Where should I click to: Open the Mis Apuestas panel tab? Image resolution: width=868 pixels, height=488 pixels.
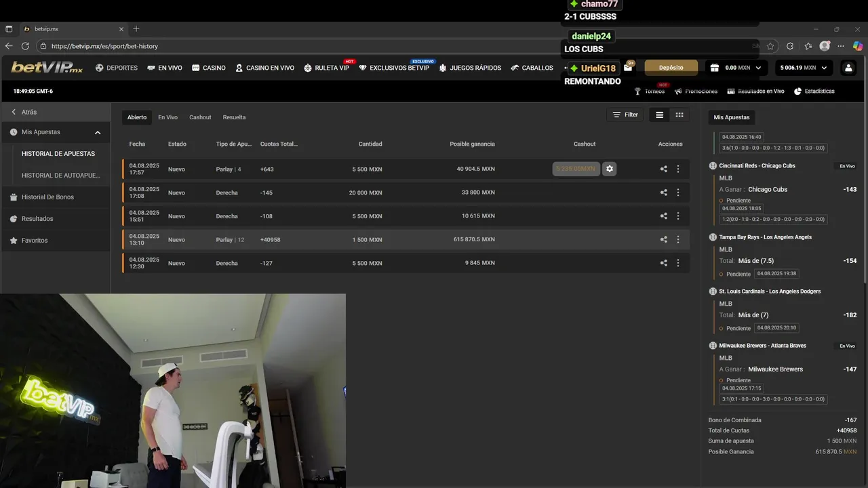click(732, 117)
